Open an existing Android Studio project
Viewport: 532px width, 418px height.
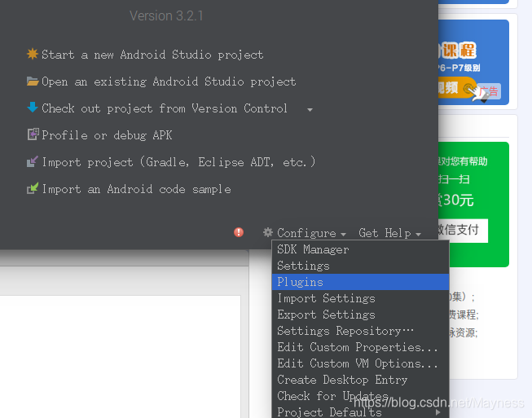169,81
